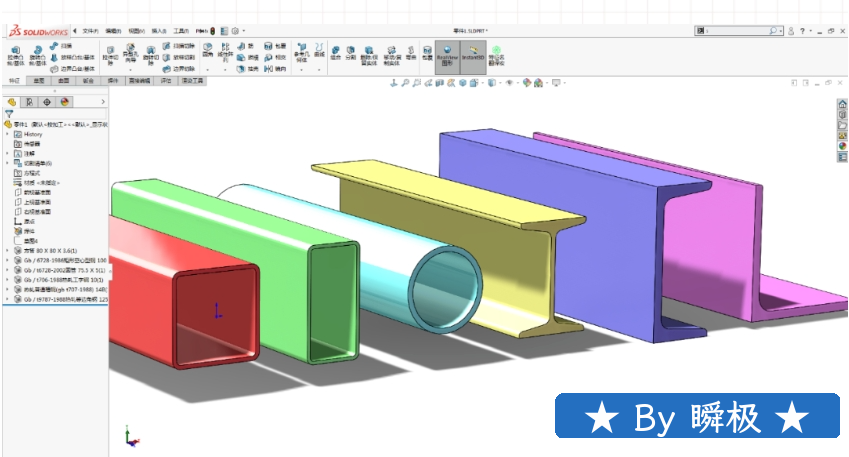The height and width of the screenshot is (457, 849).
Task: Switch to the 钣金 (Sheet Metal) tab
Action: pos(88,81)
